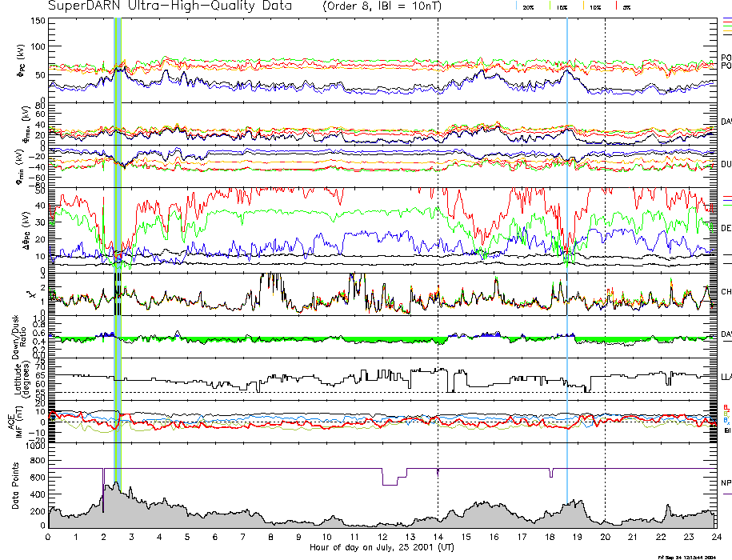Select the 15% legend entry

[x=562, y=6]
